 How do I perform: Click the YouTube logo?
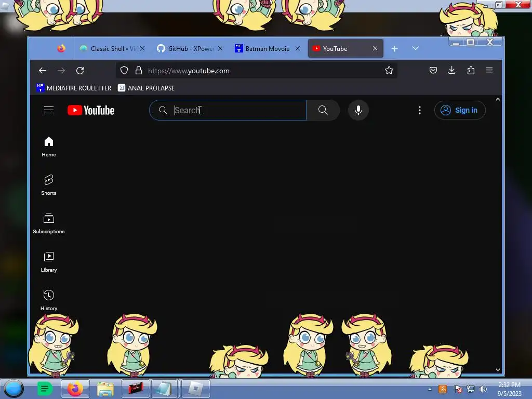click(x=91, y=110)
